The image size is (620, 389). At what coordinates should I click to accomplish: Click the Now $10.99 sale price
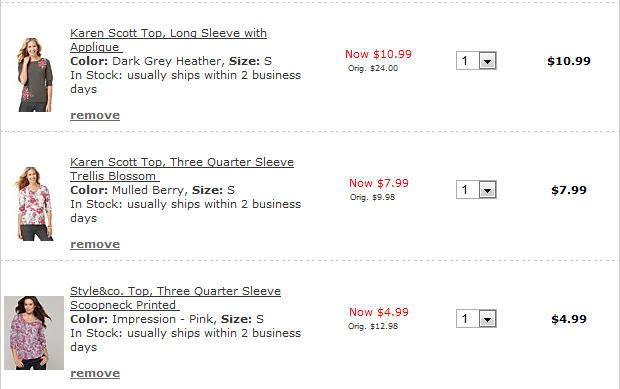coord(378,54)
